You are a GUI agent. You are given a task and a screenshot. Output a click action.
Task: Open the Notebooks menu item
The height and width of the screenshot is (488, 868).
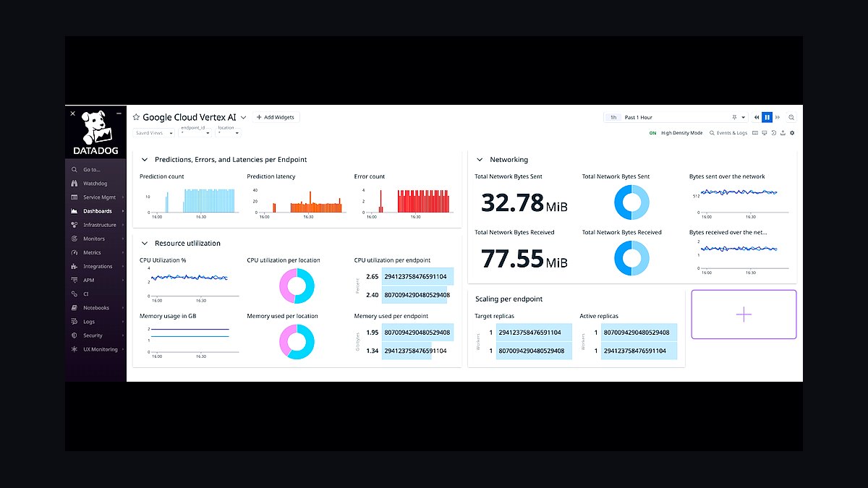pyautogui.click(x=97, y=307)
